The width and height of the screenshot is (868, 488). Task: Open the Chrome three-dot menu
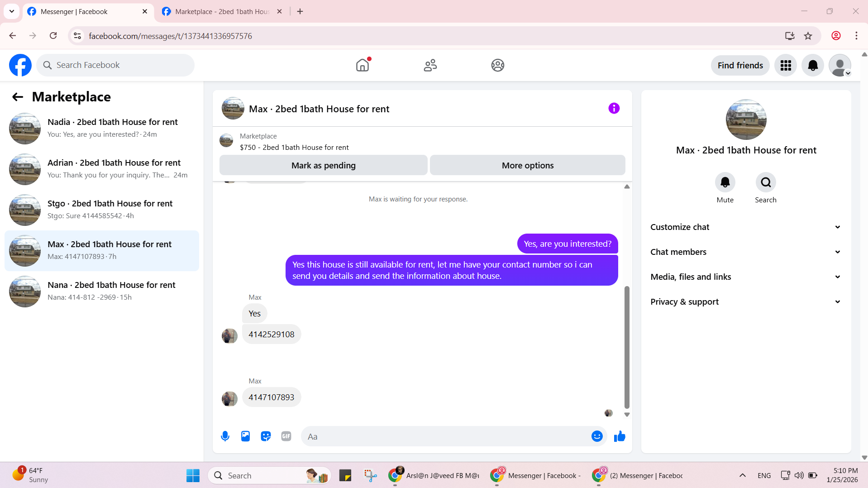pyautogui.click(x=856, y=36)
